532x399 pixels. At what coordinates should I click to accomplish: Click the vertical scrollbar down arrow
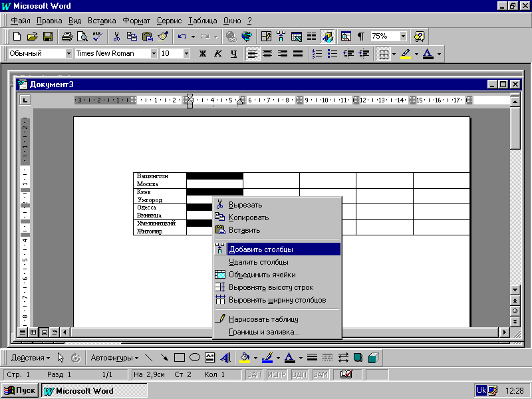coord(515,289)
